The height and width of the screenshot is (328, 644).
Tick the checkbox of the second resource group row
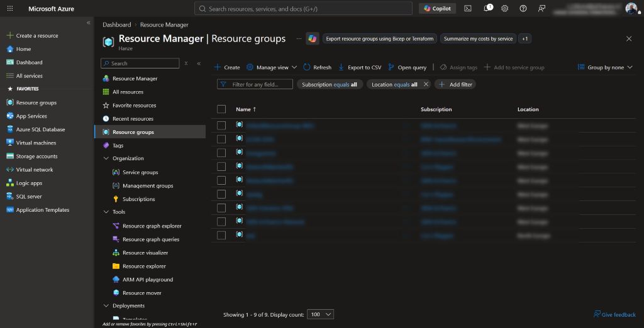click(x=221, y=139)
